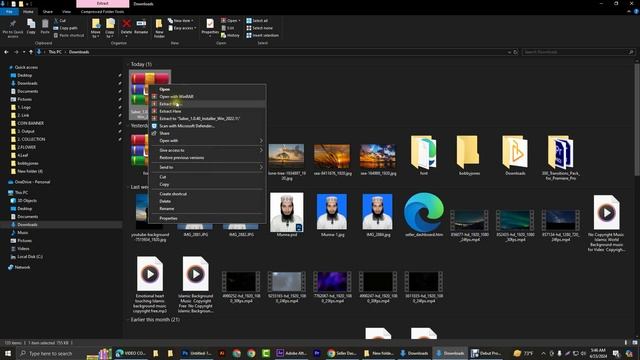Select Network in navigation pane

pyautogui.click(x=22, y=267)
